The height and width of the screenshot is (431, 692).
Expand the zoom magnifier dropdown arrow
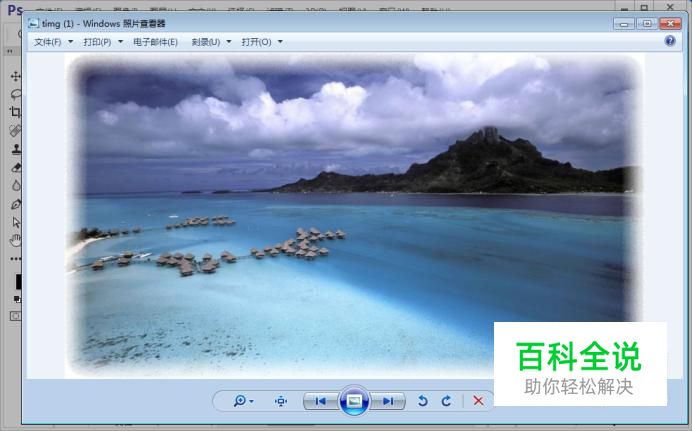252,401
